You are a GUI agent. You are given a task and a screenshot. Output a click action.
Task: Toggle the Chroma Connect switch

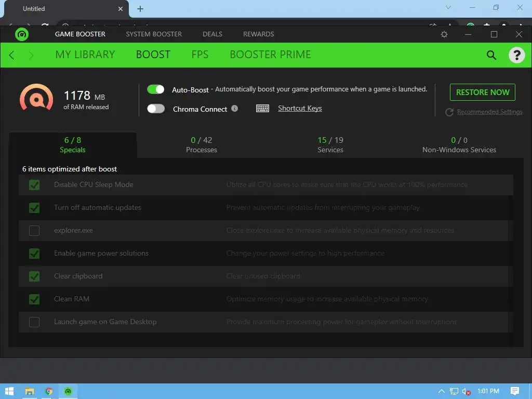tap(156, 109)
